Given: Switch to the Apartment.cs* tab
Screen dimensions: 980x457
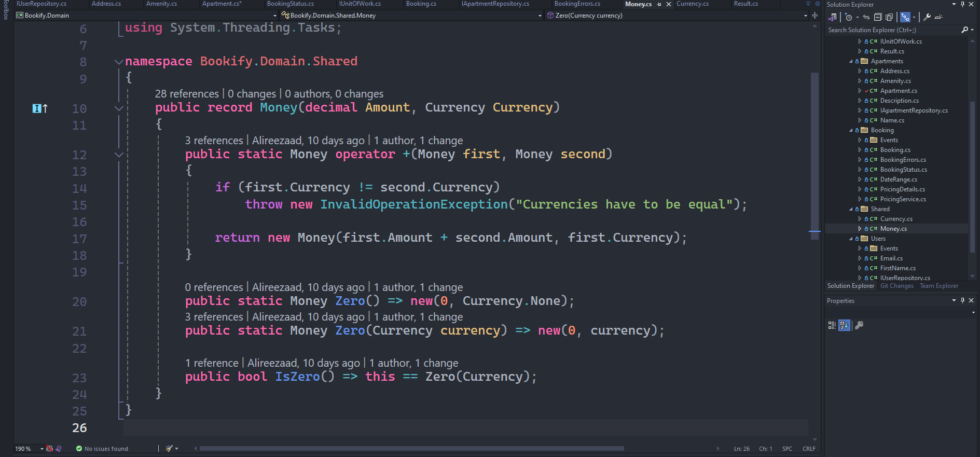Looking at the screenshot, I should [x=222, y=4].
